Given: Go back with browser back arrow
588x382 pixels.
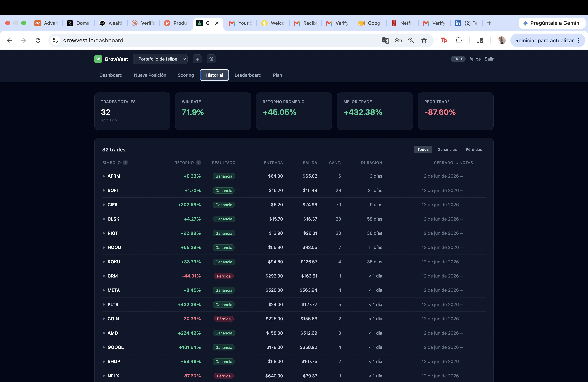Looking at the screenshot, I should point(9,41).
